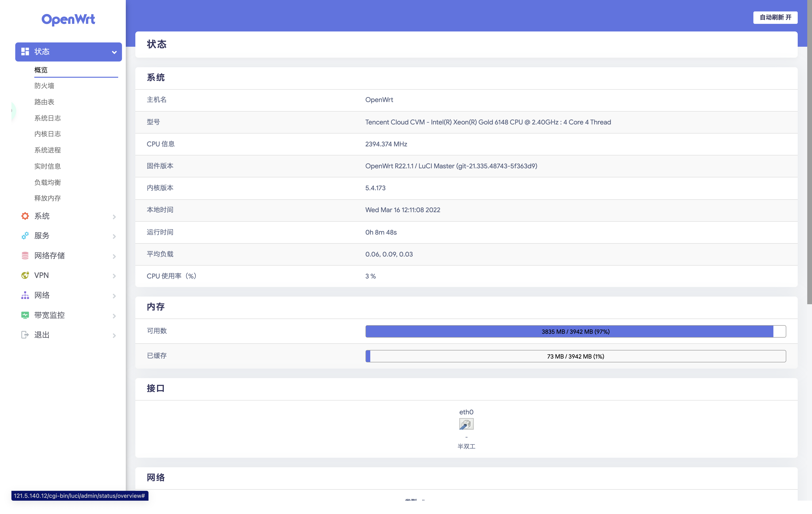Viewport: 812px width, 514px height.
Task: Expand the 退出 menu arrow
Action: pos(114,335)
